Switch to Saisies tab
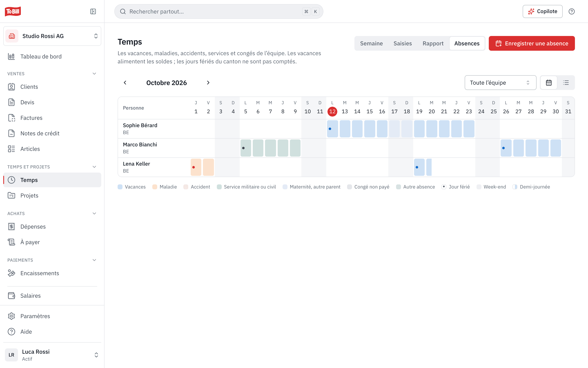The image size is (588, 368). (x=403, y=43)
